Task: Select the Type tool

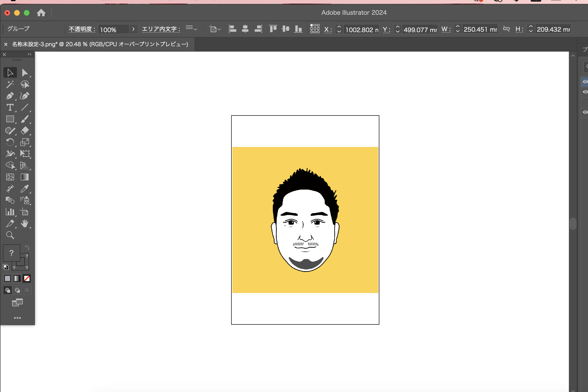Action: click(x=10, y=108)
